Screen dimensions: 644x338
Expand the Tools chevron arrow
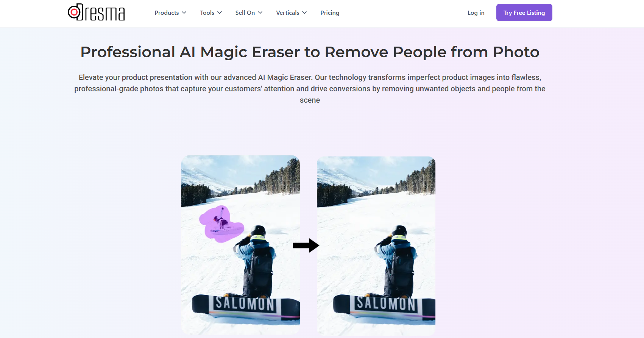220,13
